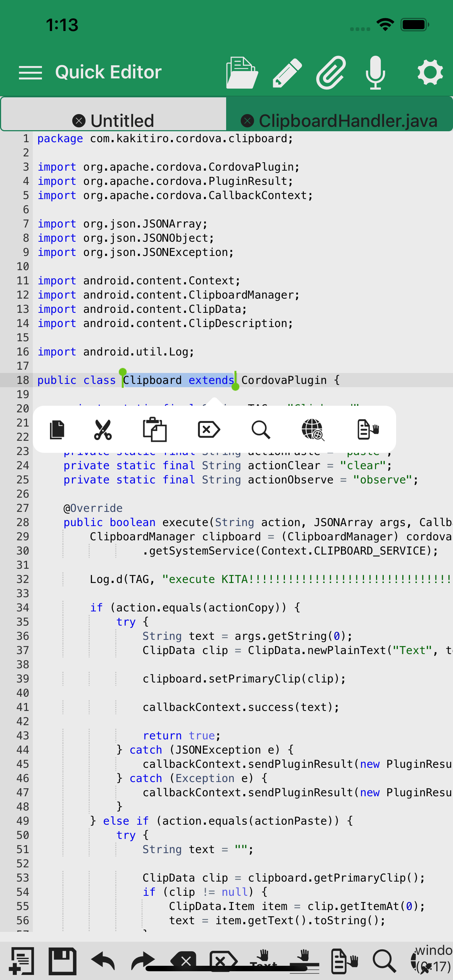This screenshot has height=980, width=453.
Task: Tap the paperclip attach icon
Action: (331, 72)
